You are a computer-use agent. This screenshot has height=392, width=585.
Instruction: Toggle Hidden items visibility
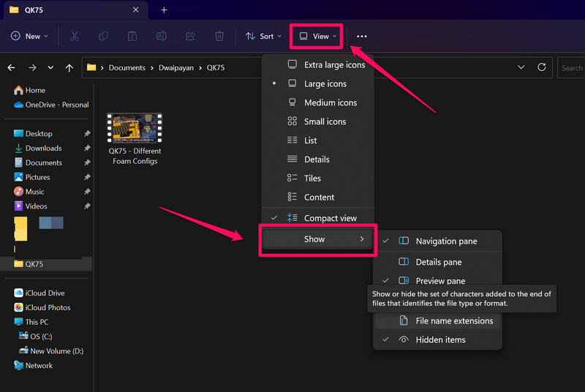440,339
